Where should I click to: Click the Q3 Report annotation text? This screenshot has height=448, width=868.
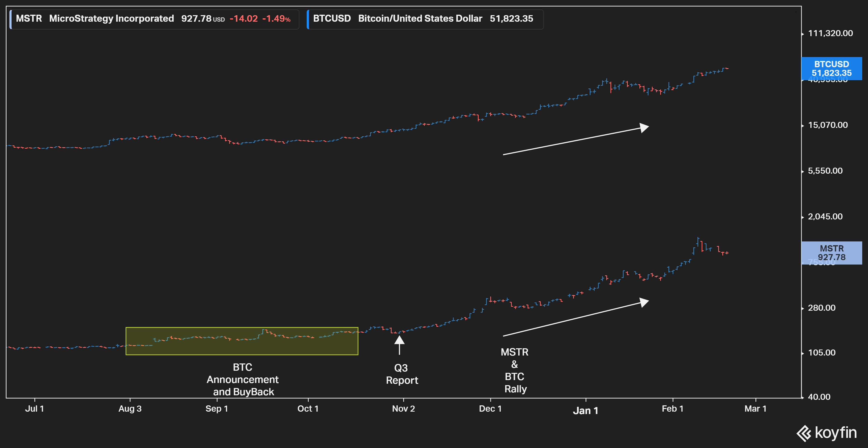(402, 374)
